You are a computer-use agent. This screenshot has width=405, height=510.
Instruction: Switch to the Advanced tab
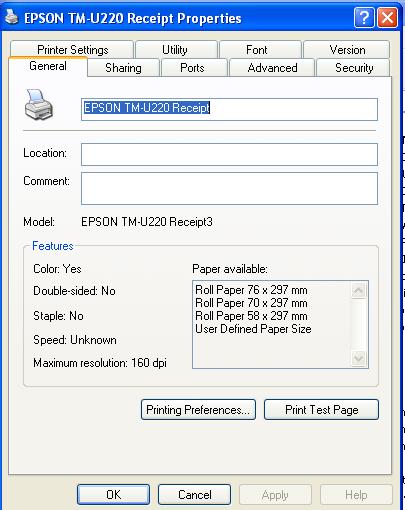point(272,68)
